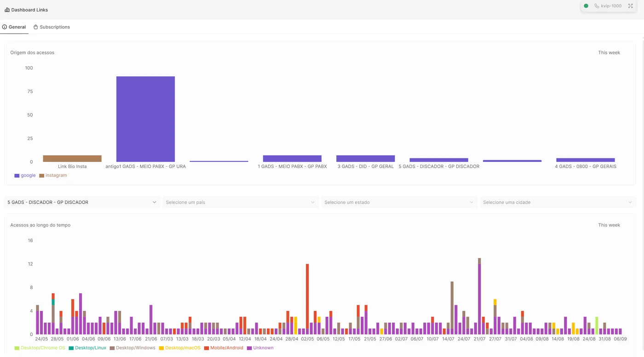Viewport: 644px width, 357px height.
Task: Open the 5 GADS - DISCADOR link dropdown
Action: point(82,202)
